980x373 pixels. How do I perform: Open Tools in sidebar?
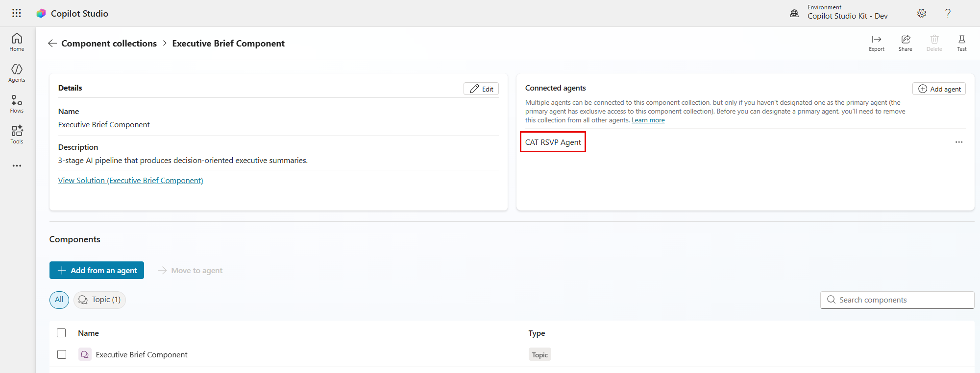tap(17, 135)
